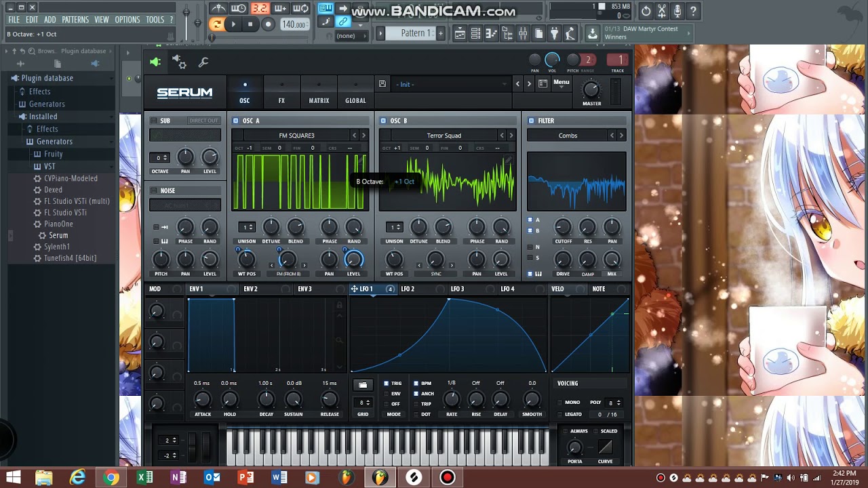Click the LFO 1 drag-assign crosshair
Viewport: 868px width, 488px height.
(x=354, y=289)
